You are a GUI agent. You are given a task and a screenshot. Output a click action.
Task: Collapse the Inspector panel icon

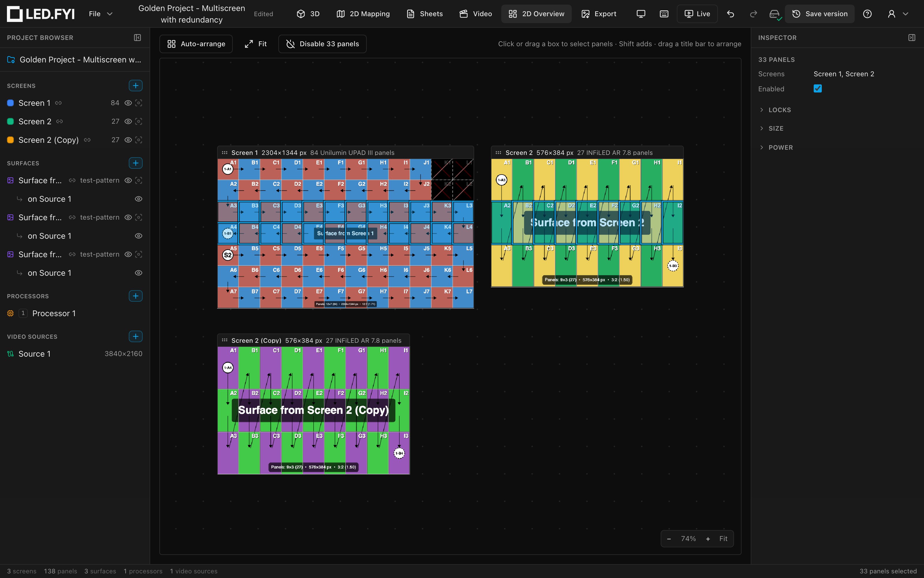pyautogui.click(x=912, y=38)
